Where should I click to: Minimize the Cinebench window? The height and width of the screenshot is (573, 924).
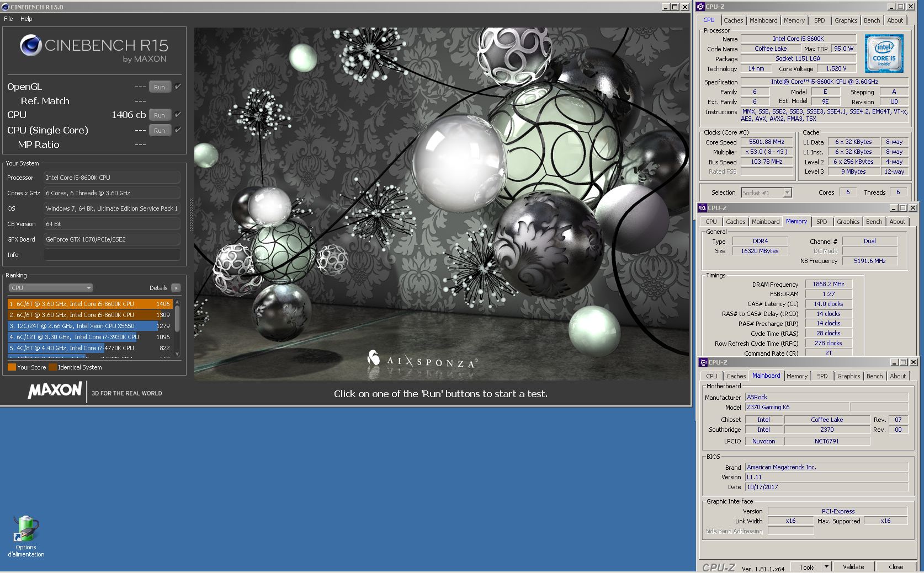pyautogui.click(x=666, y=7)
